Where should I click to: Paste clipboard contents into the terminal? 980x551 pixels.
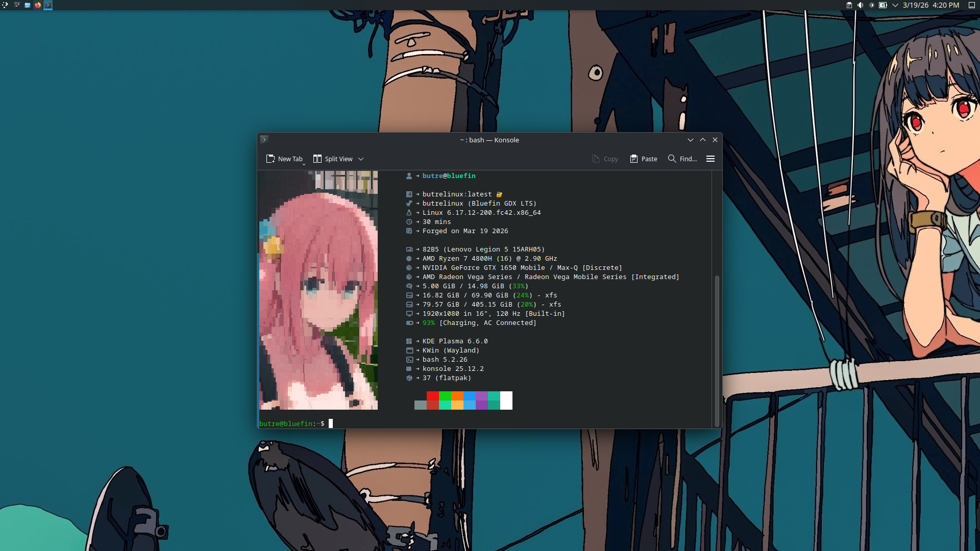click(x=643, y=159)
